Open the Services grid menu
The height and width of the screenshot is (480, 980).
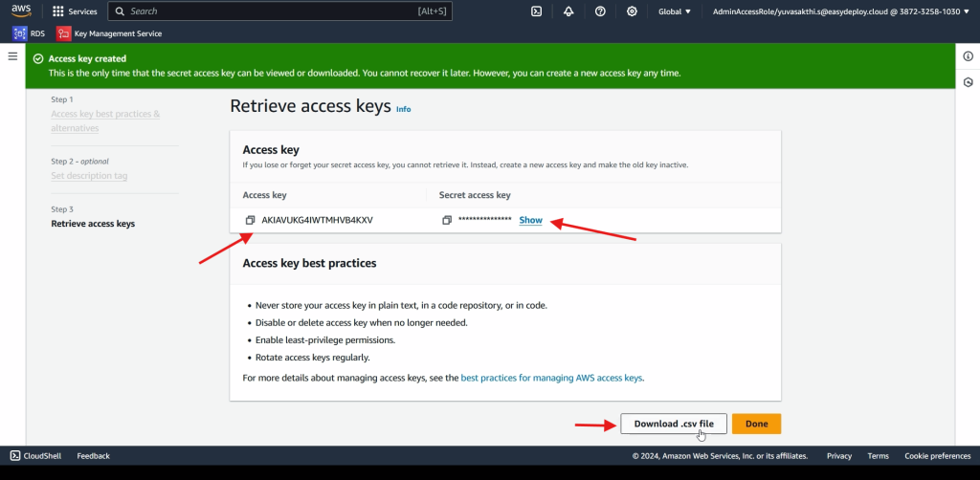tap(75, 11)
